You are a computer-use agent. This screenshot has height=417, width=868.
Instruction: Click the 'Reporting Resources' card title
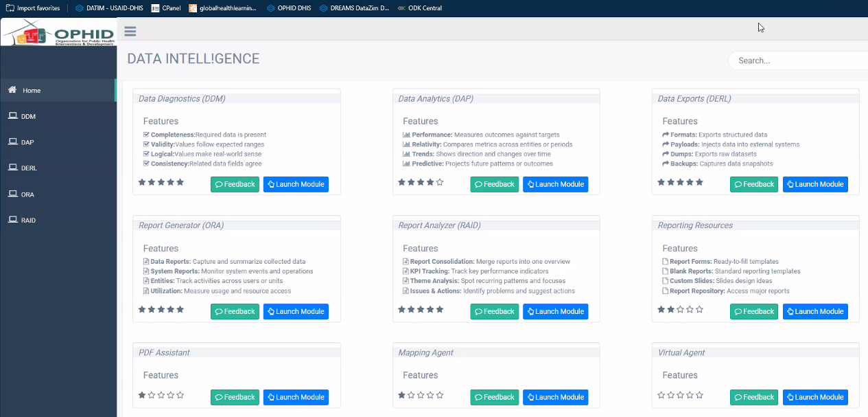(695, 225)
